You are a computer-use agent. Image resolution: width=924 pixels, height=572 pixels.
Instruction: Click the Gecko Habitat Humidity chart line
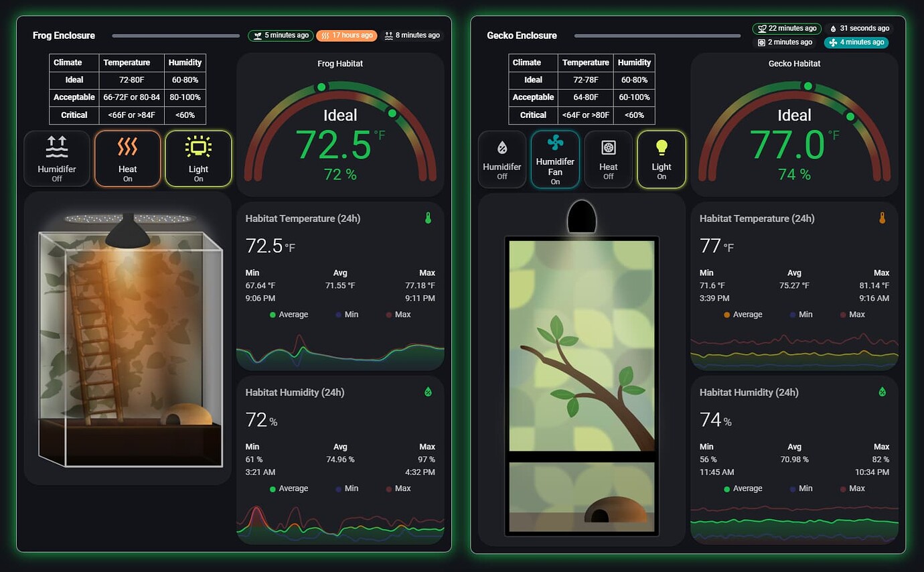pyautogui.click(x=794, y=521)
